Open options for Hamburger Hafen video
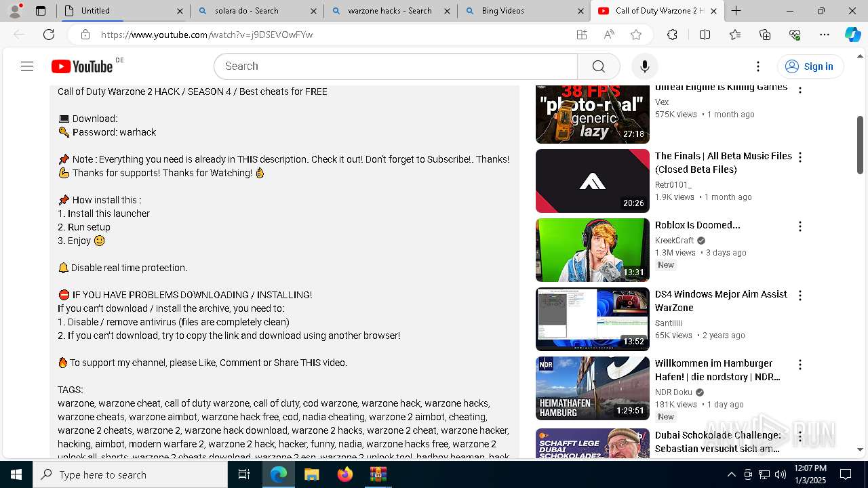 800,365
